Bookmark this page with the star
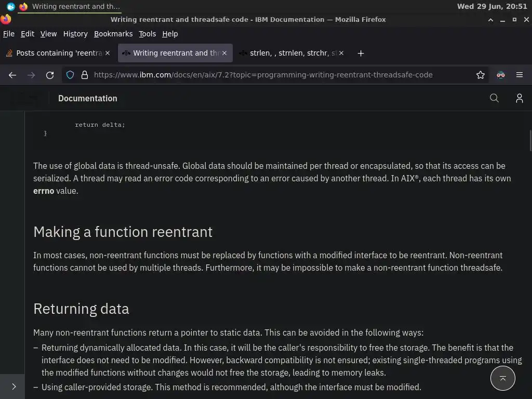The height and width of the screenshot is (399, 532). 481,75
